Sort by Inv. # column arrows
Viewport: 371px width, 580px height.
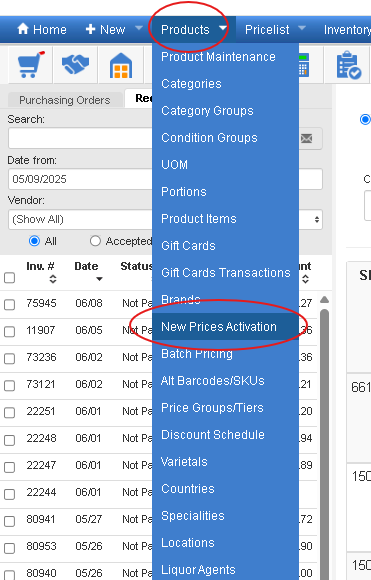(53, 279)
